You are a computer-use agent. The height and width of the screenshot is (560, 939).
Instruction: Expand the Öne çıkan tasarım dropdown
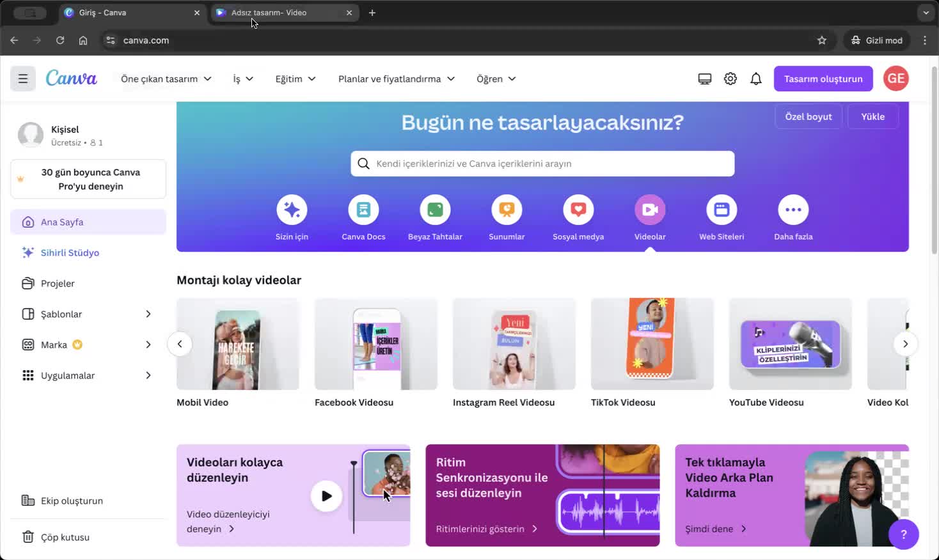pyautogui.click(x=166, y=79)
